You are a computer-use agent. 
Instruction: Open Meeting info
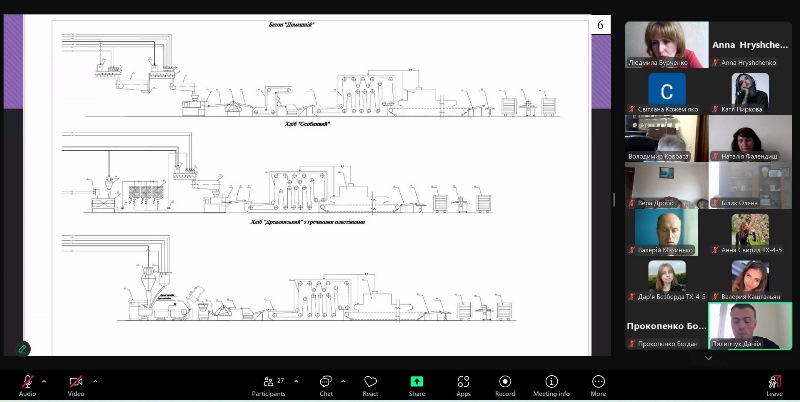(x=552, y=386)
